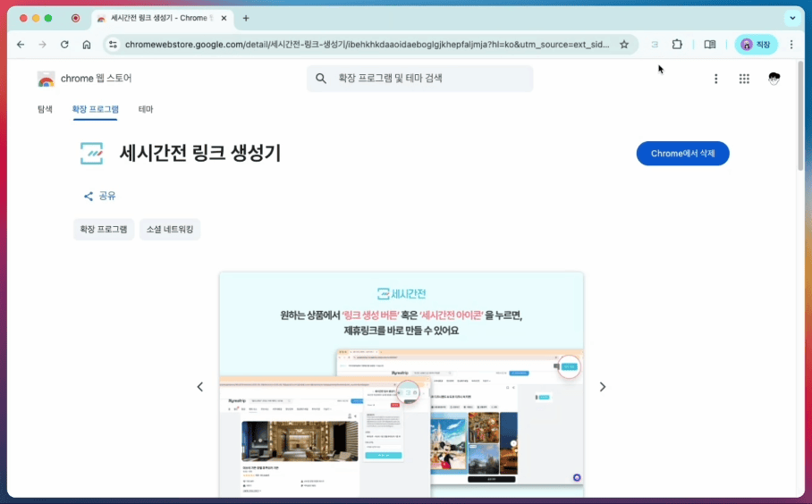Open the reading mode side panel icon
Image resolution: width=812 pixels, height=504 pixels.
(x=710, y=45)
